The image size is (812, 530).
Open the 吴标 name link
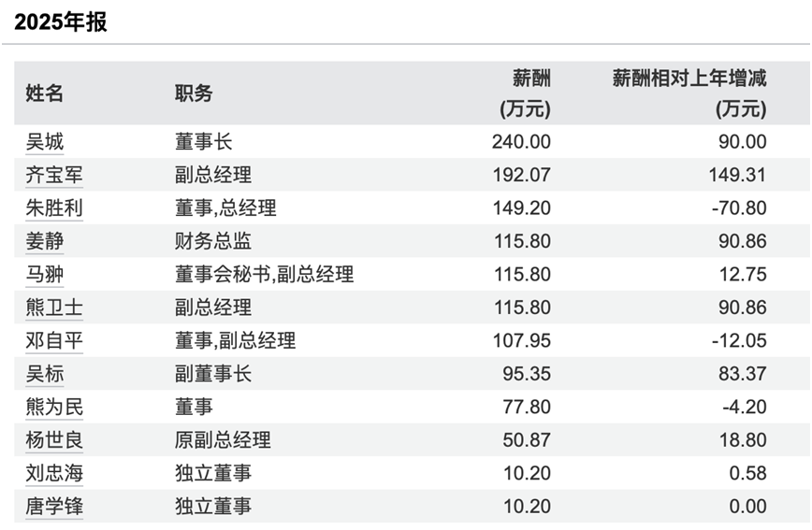click(x=45, y=374)
